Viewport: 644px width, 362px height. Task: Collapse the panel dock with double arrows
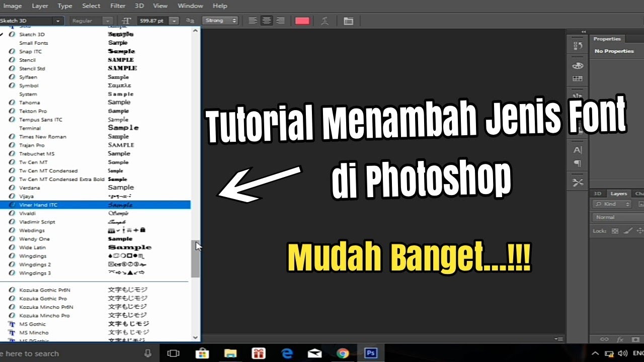tap(584, 32)
